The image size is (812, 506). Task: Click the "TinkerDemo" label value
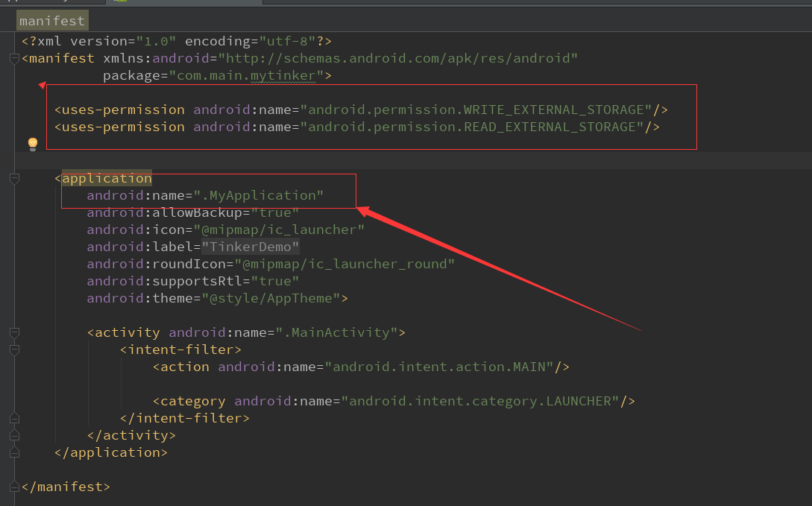251,247
